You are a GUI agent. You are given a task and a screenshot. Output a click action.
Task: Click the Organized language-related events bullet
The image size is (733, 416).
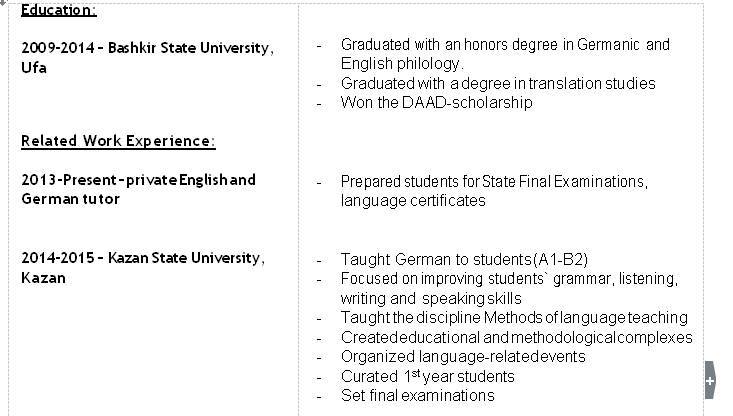coord(463,356)
